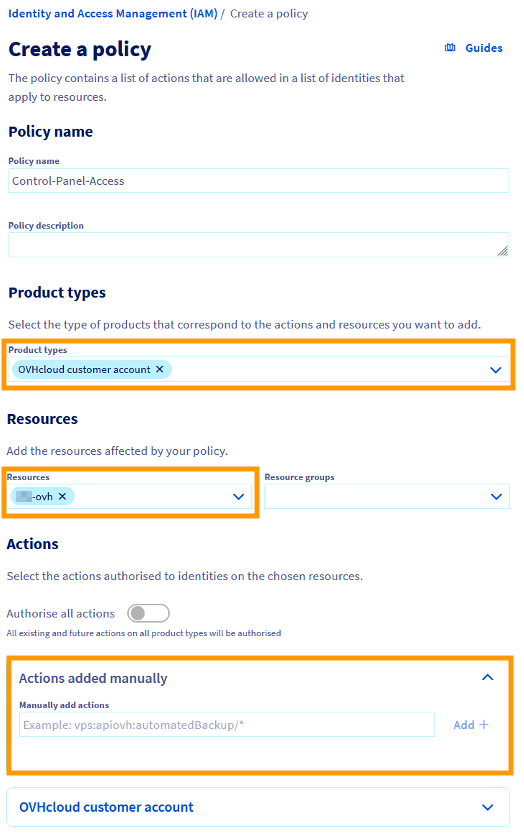Click the plus icon next to Add
This screenshot has height=837, width=524.
[484, 724]
